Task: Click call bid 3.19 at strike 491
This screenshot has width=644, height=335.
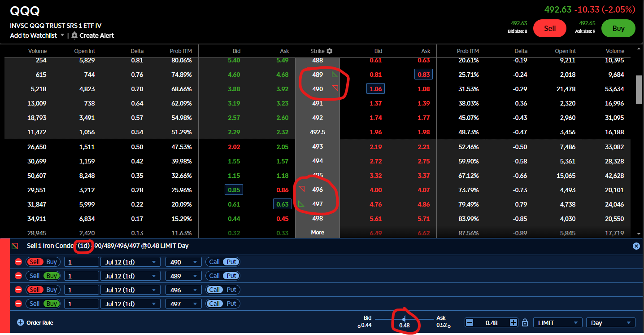Action: click(x=234, y=104)
